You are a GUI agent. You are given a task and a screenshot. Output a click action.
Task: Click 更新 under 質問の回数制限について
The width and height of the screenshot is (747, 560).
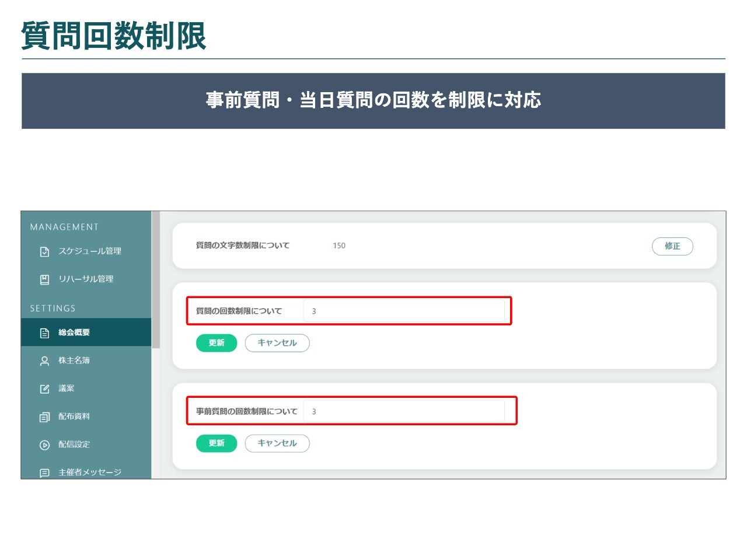coord(217,343)
